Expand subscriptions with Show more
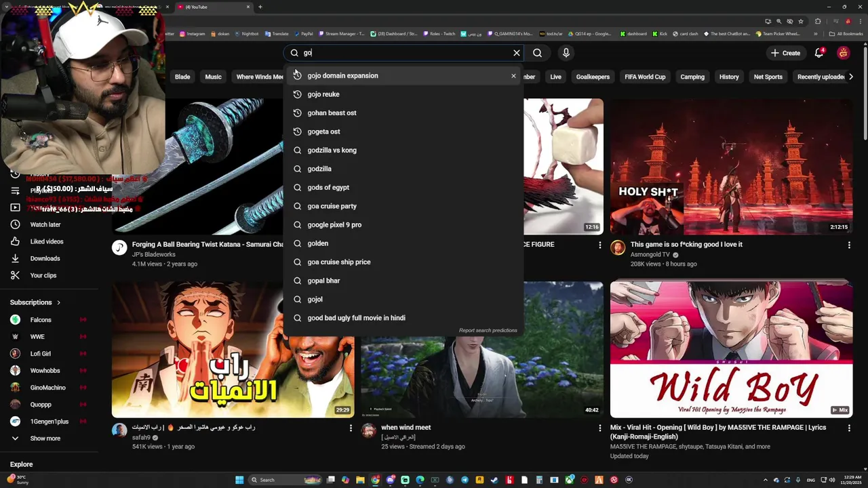The image size is (868, 488). pos(45,439)
